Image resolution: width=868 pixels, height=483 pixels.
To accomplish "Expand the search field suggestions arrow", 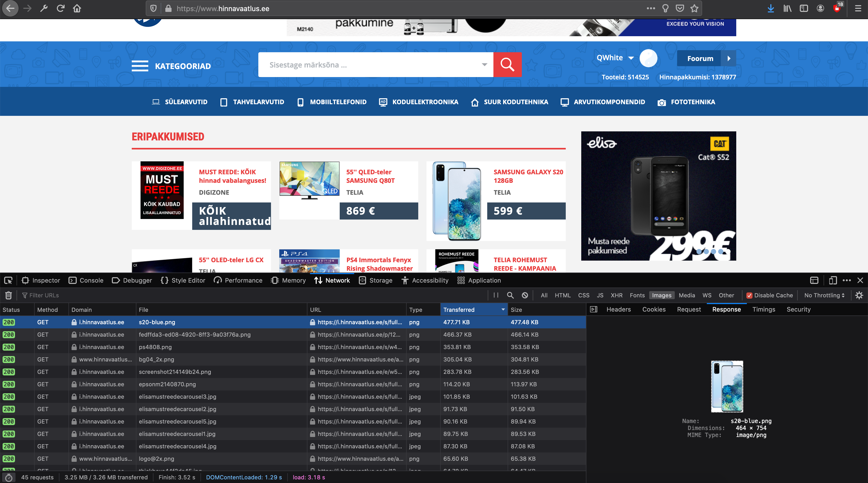I will click(484, 64).
